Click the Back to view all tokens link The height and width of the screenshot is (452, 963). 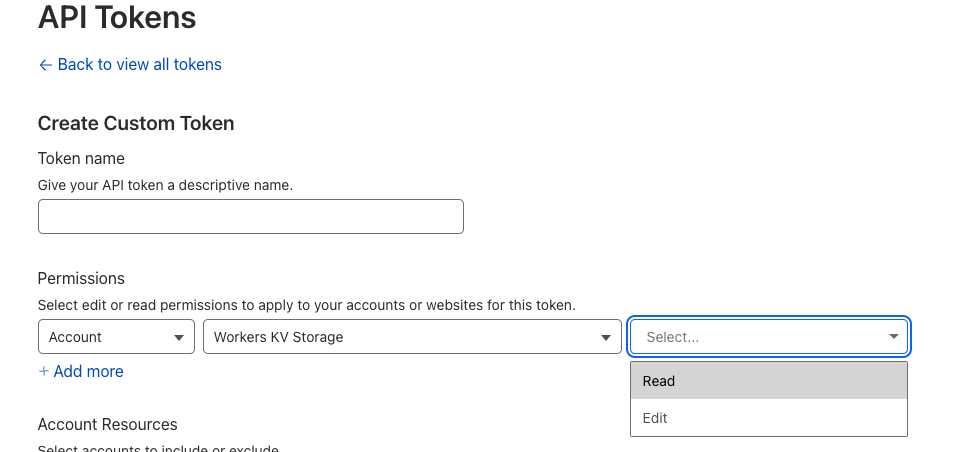(139, 64)
